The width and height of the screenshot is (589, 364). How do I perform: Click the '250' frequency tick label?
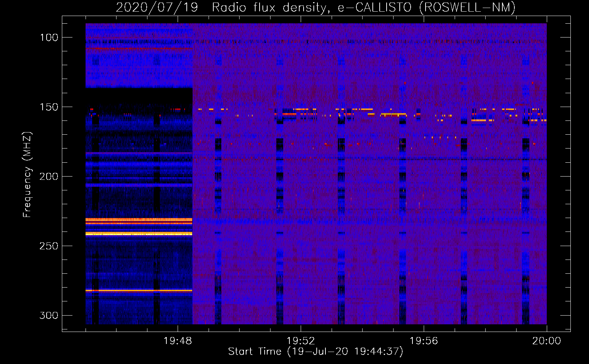point(49,246)
